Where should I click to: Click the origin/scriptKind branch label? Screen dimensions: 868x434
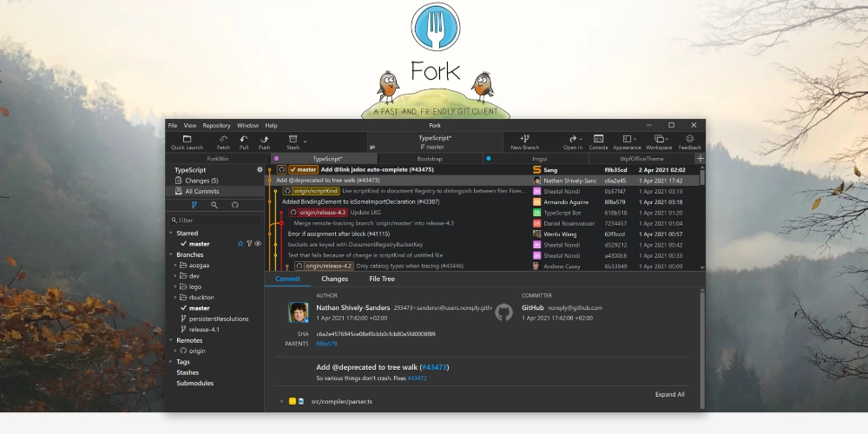(311, 191)
